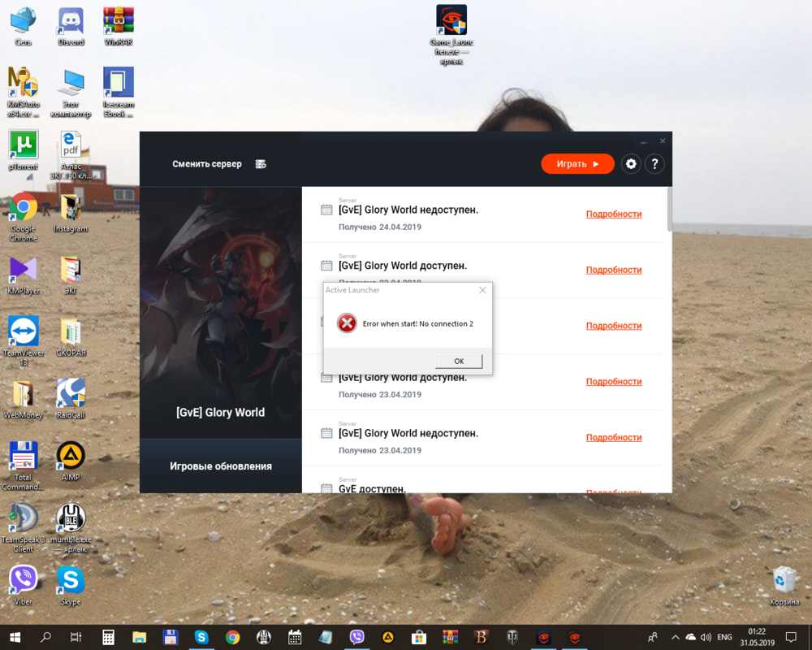812x650 pixels.
Task: Open Google Chrome desktop shortcut
Action: click(23, 210)
